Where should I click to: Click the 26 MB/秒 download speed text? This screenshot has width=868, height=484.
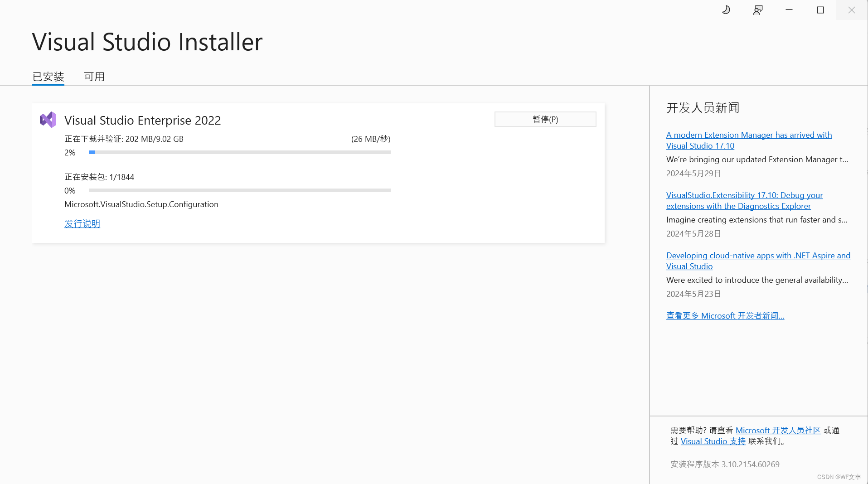[371, 139]
